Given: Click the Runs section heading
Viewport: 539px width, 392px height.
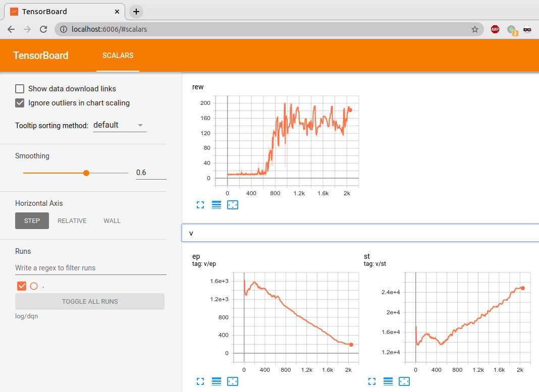Looking at the screenshot, I should (x=23, y=251).
